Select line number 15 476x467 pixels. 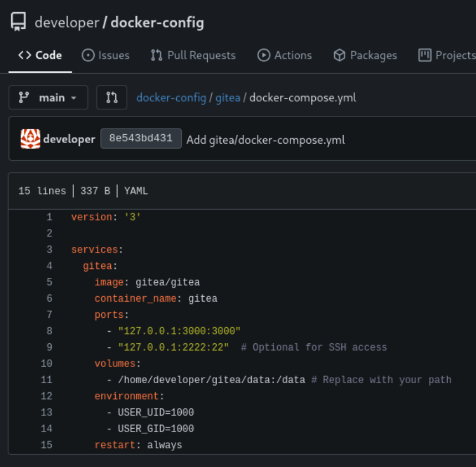[47, 445]
